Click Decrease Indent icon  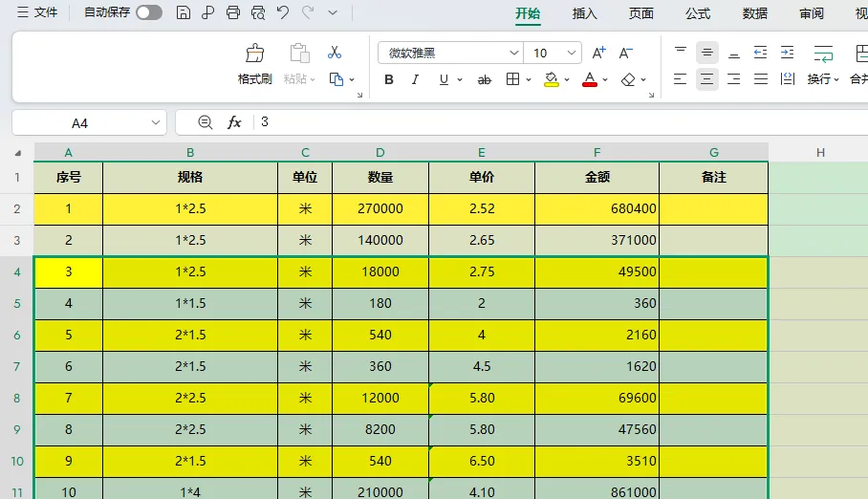click(761, 53)
